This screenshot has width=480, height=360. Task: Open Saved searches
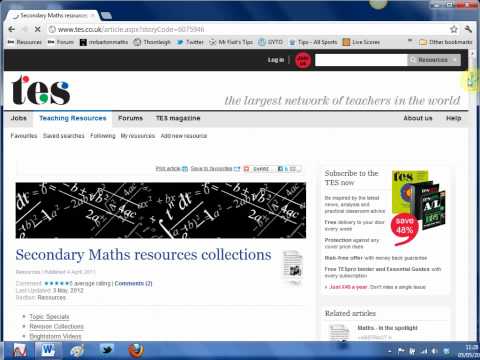[x=64, y=136]
